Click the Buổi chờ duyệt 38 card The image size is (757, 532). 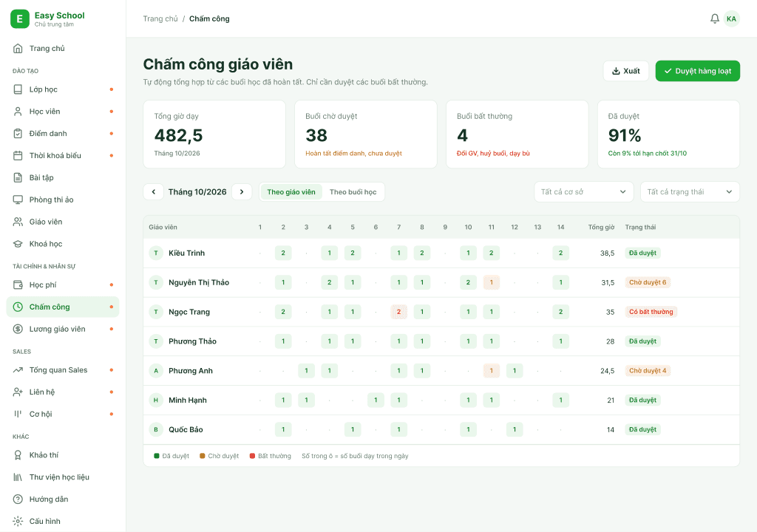[x=365, y=134]
